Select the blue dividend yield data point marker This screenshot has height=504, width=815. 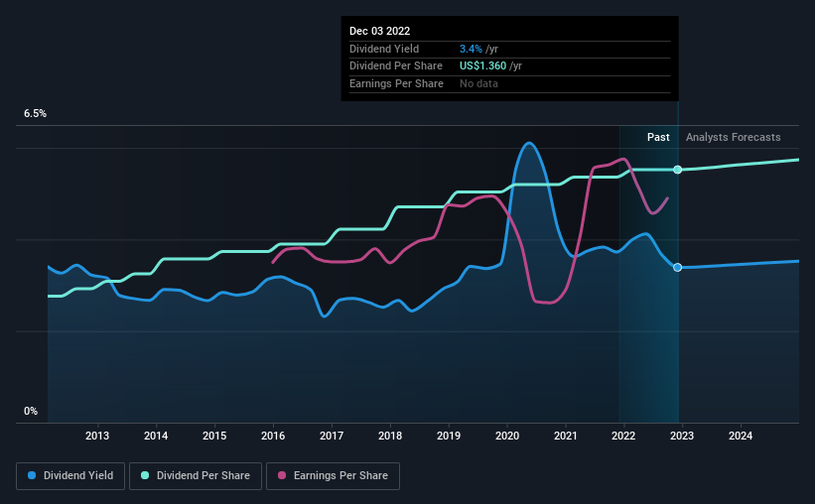pos(678,268)
